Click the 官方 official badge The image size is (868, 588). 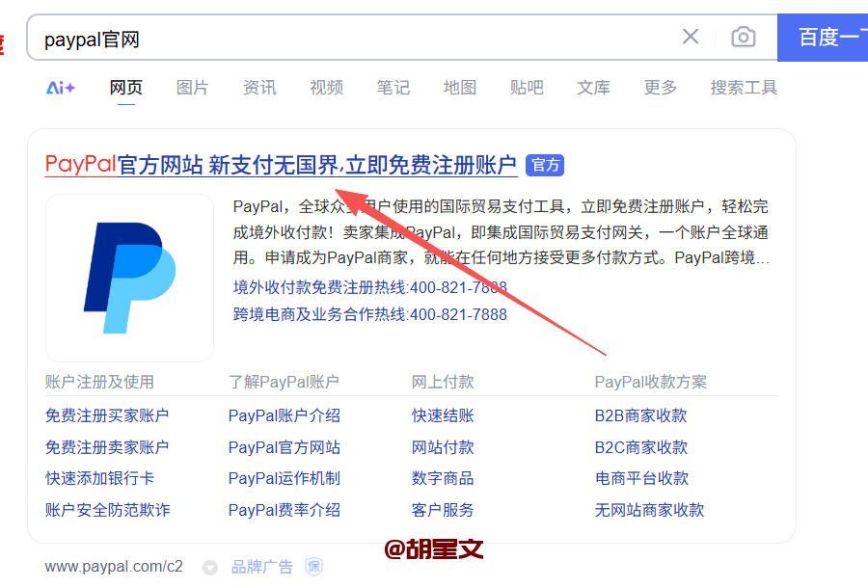click(x=545, y=165)
